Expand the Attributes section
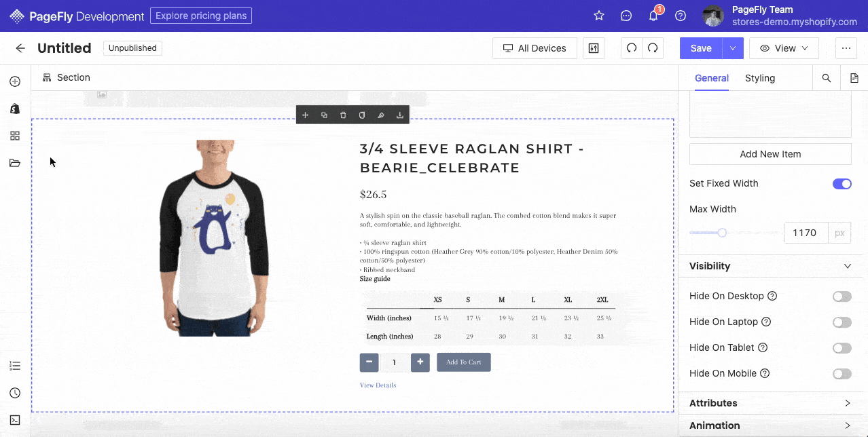 770,403
